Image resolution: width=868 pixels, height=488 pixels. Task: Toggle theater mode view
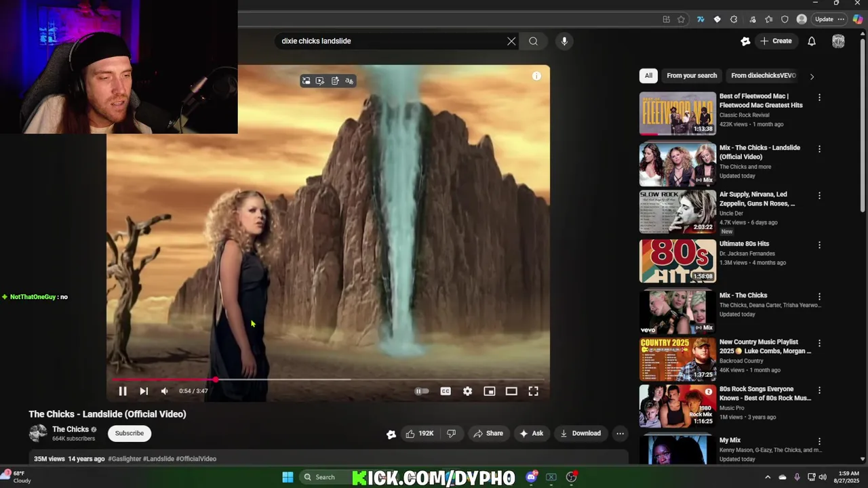pyautogui.click(x=511, y=391)
